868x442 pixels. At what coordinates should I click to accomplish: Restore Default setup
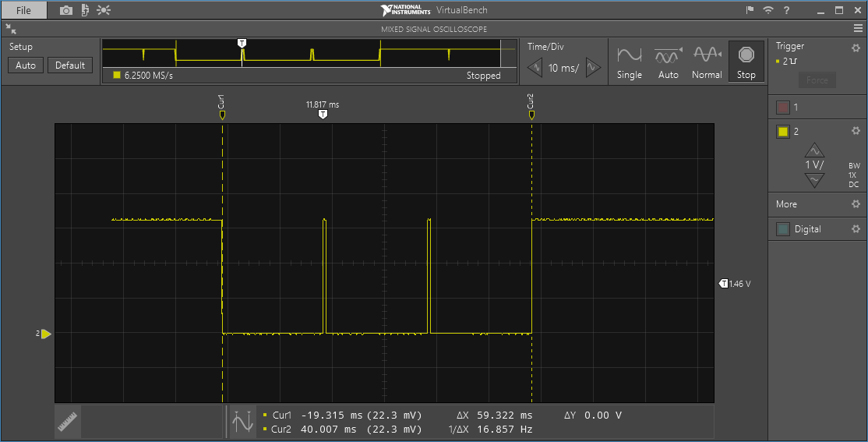70,65
